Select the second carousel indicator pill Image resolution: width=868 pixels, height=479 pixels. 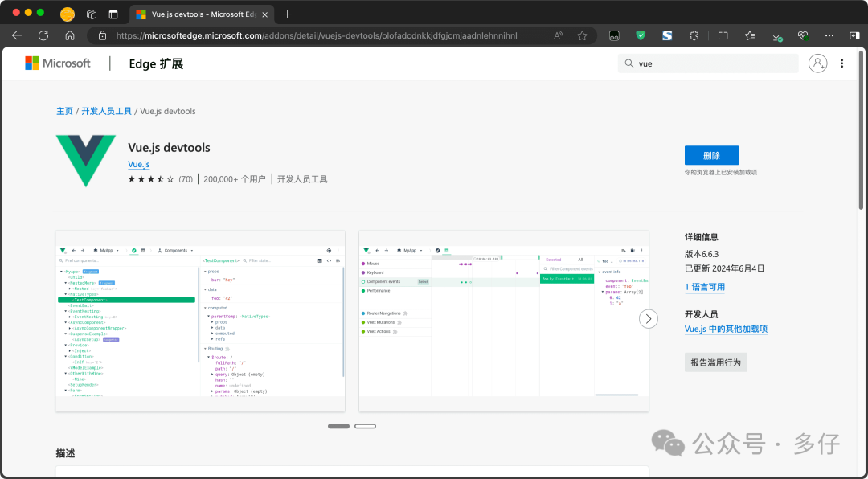(x=366, y=426)
